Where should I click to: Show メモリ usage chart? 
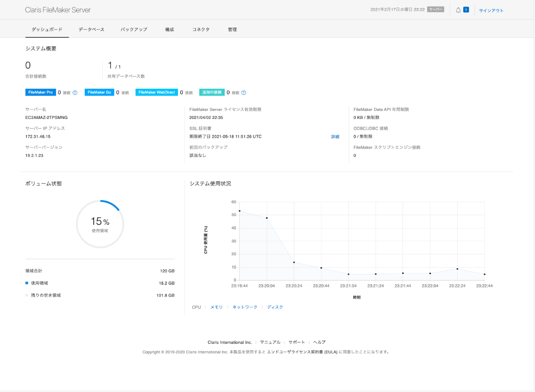[216, 307]
